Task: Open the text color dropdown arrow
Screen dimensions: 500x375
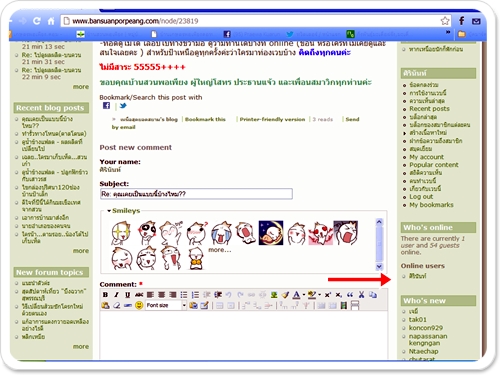Action: pos(304,295)
